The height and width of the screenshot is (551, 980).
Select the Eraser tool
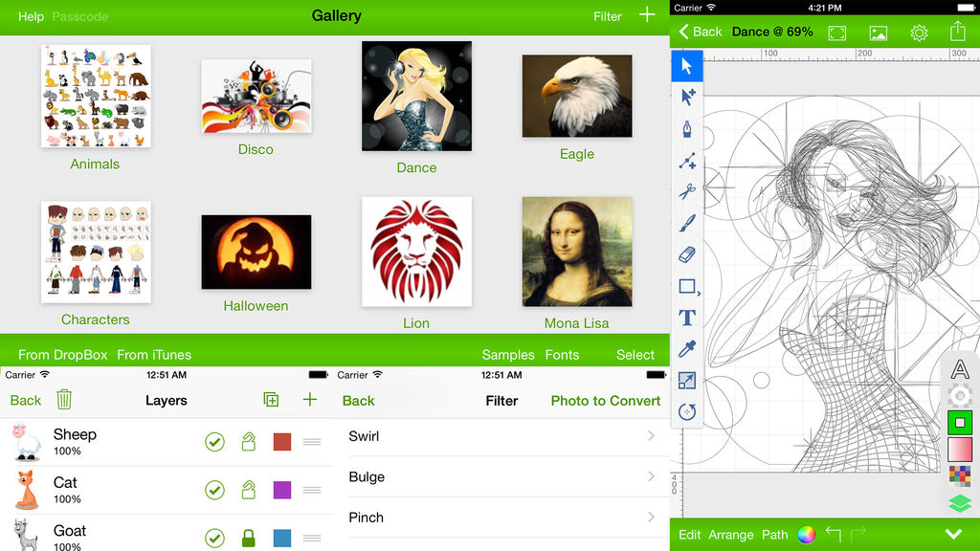tap(687, 254)
